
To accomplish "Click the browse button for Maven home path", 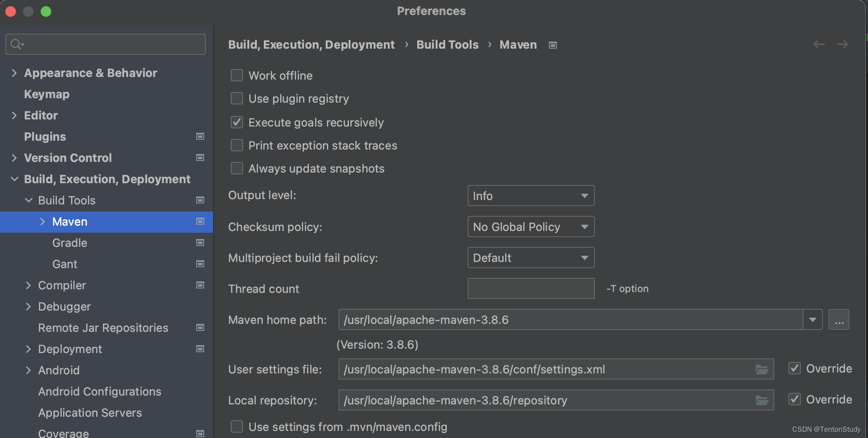I will coord(838,319).
